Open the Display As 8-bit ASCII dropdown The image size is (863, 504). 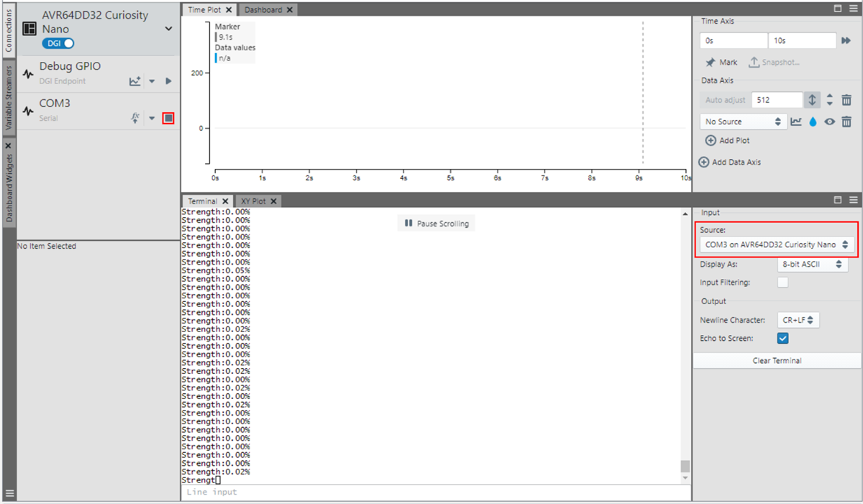pos(813,265)
